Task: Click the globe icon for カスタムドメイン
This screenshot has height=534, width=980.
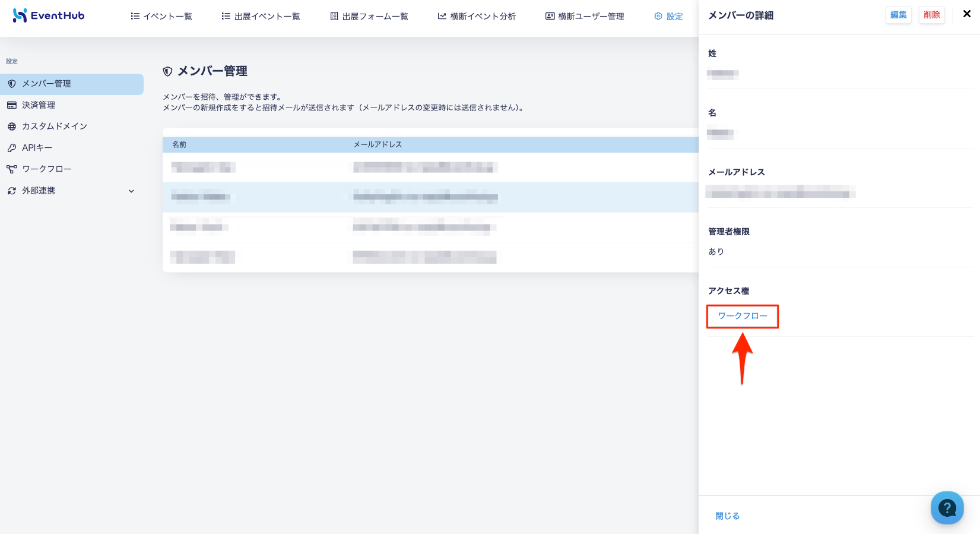Action: coord(12,127)
